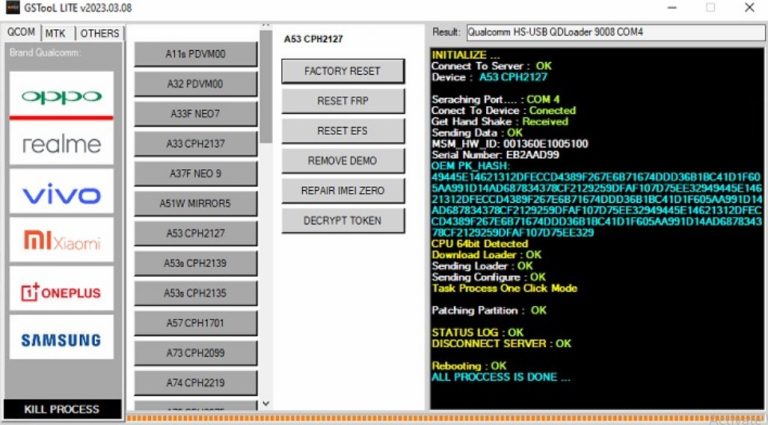Click the Result port text field
This screenshot has height=425, width=768.
(615, 32)
